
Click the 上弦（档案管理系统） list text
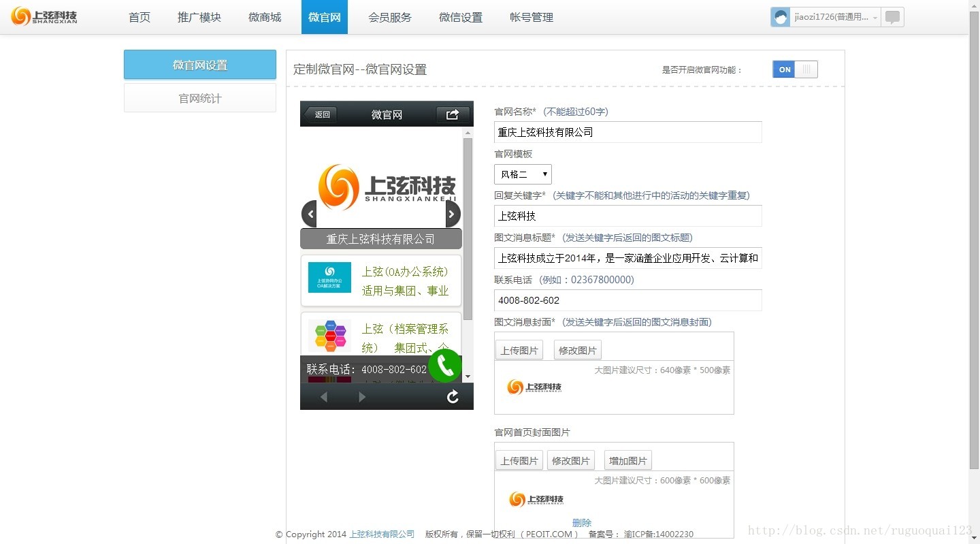[406, 338]
